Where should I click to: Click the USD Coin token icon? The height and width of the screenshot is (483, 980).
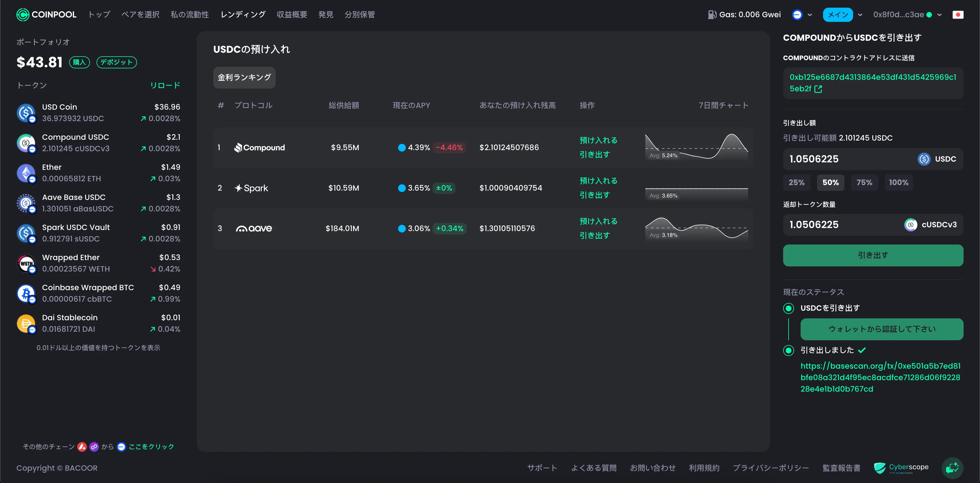[26, 113]
